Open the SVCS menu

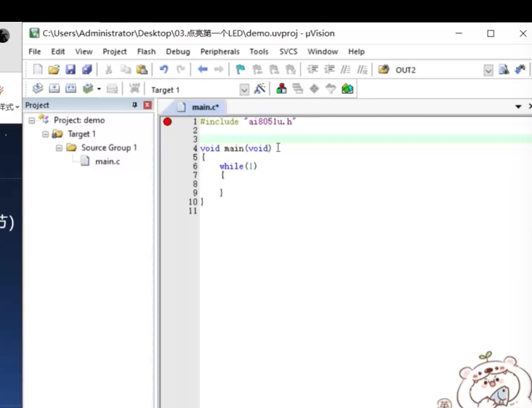(289, 52)
